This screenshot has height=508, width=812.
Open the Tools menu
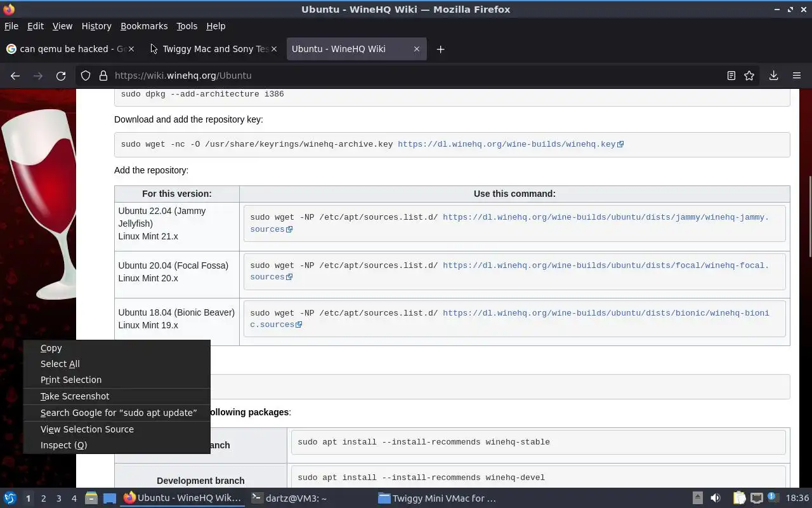tap(187, 26)
